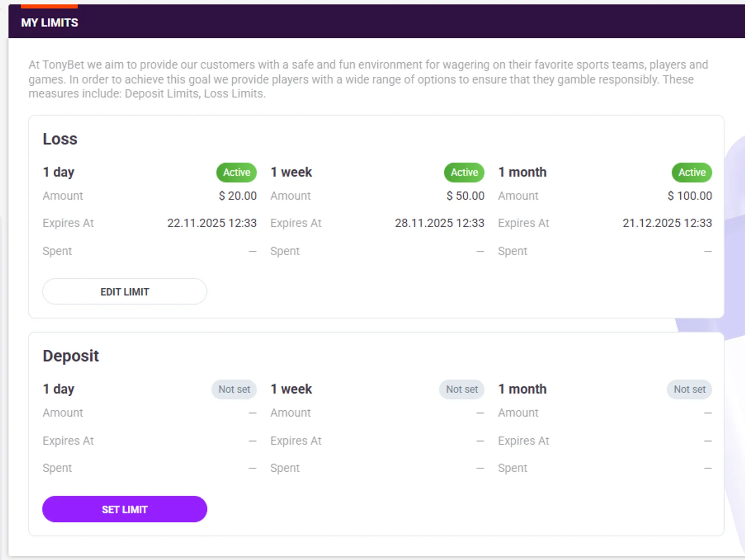Click the 1 week label in the Loss card
The height and width of the screenshot is (560, 745).
pos(291,172)
